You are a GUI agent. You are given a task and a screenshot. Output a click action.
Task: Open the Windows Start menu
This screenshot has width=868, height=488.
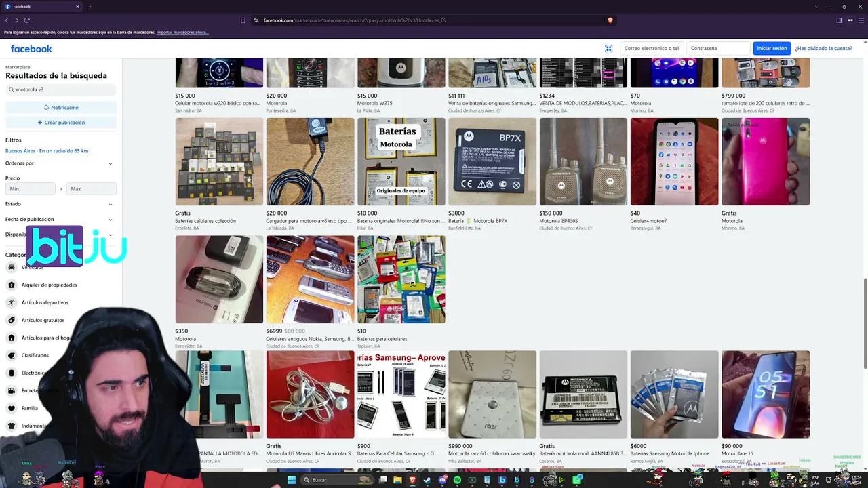coord(292,480)
